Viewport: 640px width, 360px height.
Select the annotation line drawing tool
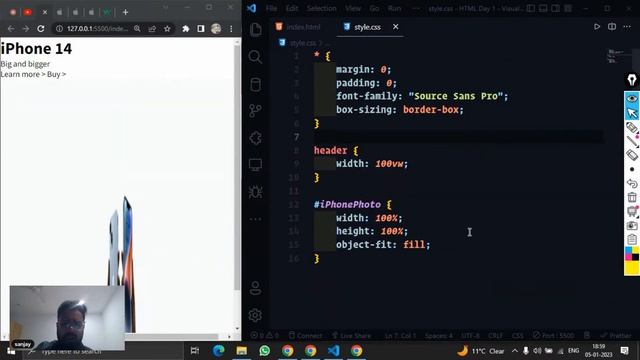click(632, 141)
